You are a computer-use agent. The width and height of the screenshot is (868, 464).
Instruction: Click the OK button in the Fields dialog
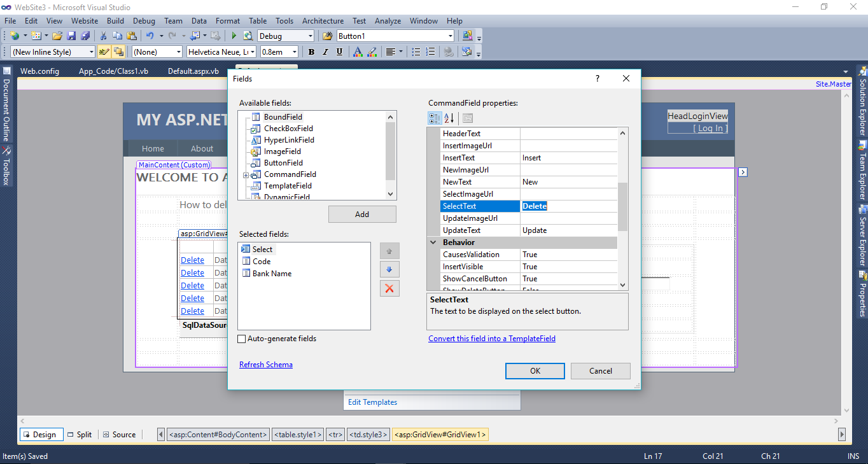535,370
